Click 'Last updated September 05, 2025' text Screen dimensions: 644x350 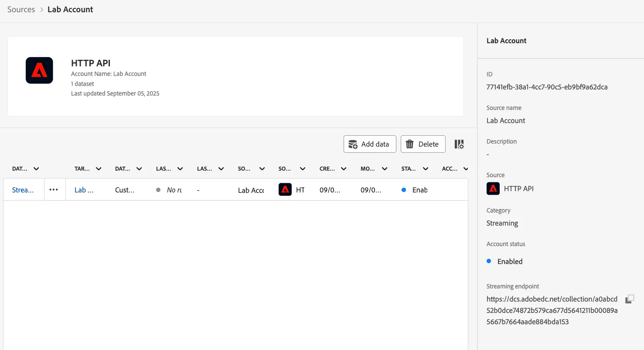coord(115,93)
